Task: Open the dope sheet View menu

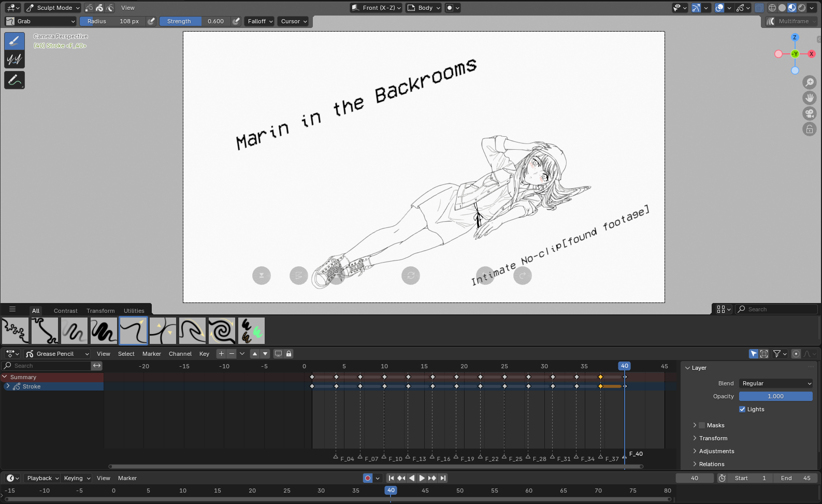Action: pos(104,354)
